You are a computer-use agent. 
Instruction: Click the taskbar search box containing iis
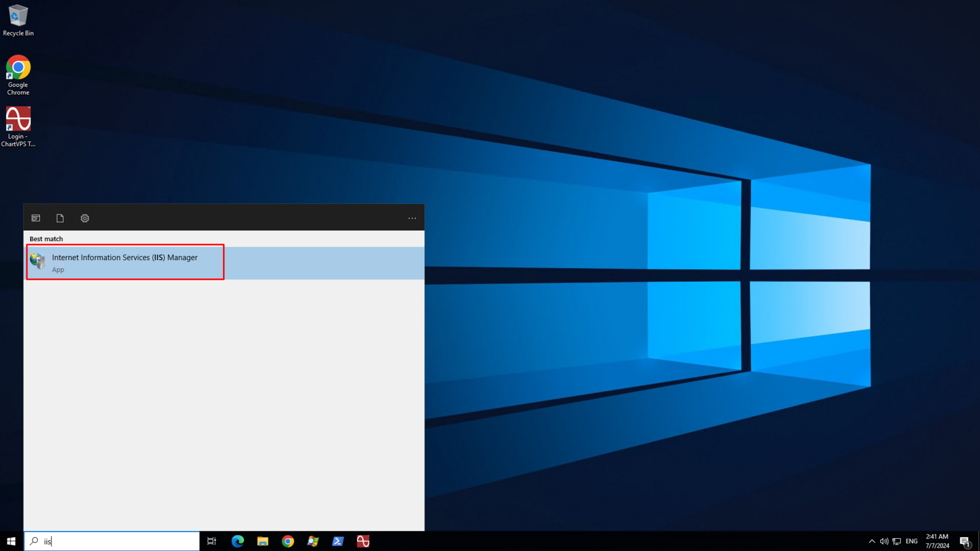coord(116,541)
